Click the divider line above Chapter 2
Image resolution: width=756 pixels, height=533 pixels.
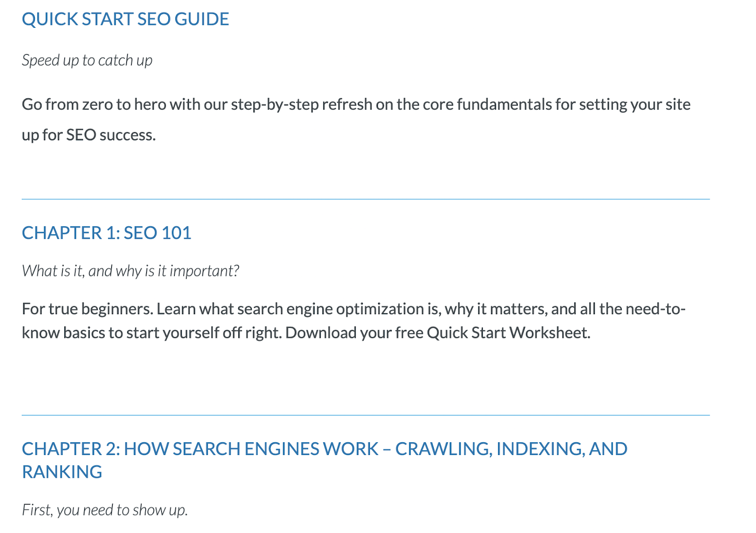click(x=366, y=415)
